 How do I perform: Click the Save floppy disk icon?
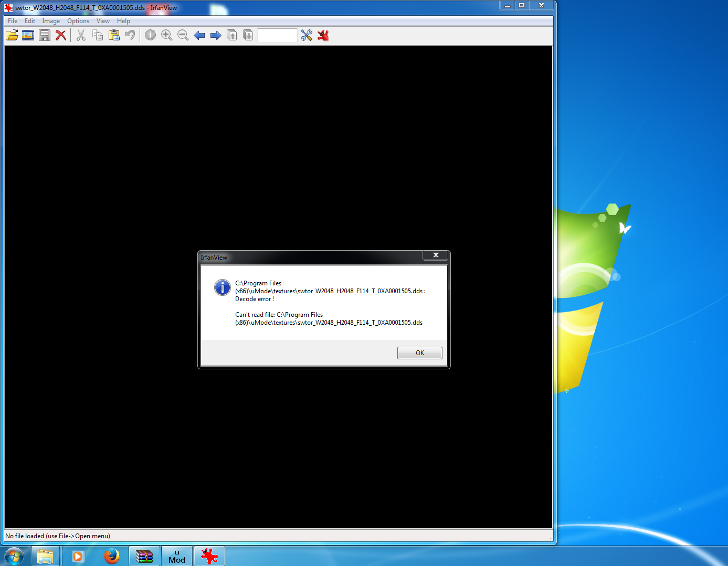pyautogui.click(x=45, y=35)
